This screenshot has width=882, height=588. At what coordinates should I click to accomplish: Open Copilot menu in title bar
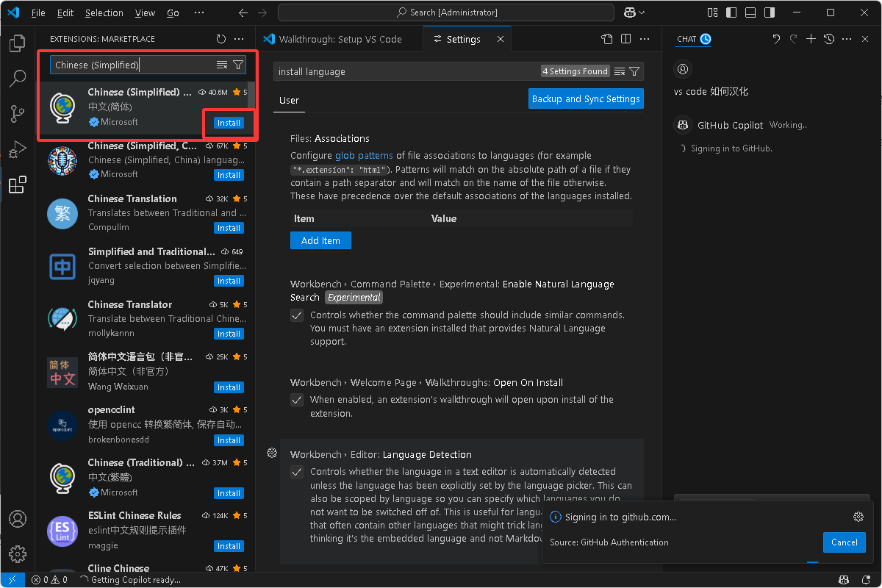pyautogui.click(x=634, y=12)
